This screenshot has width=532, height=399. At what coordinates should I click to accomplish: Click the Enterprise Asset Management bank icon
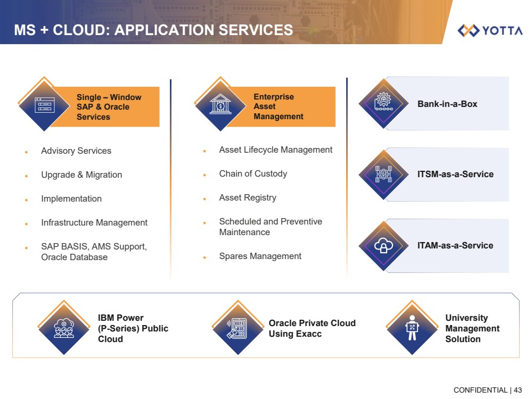coord(220,104)
